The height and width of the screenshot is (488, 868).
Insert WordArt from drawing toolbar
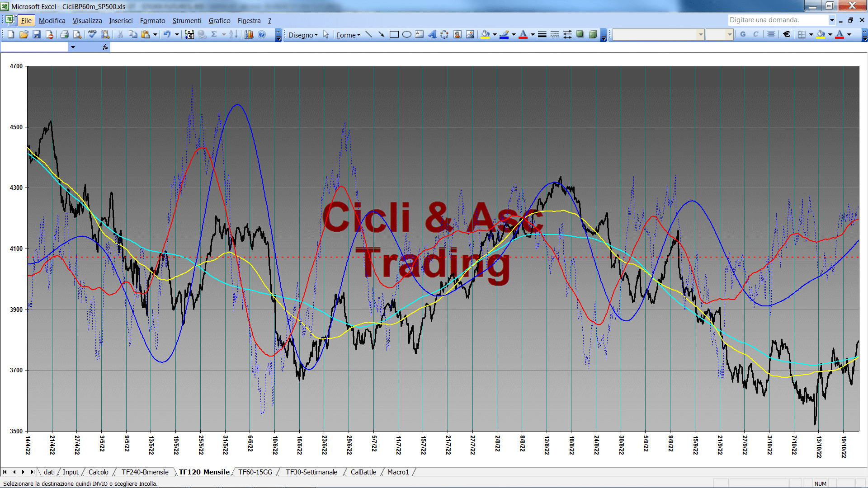click(x=432, y=34)
